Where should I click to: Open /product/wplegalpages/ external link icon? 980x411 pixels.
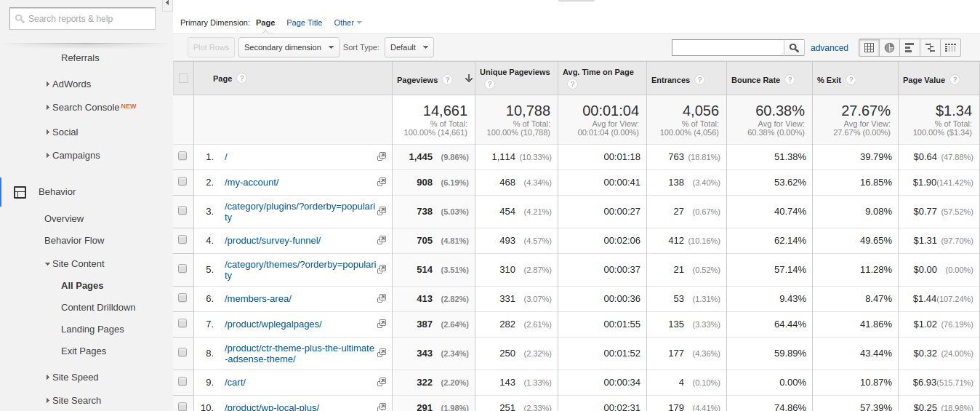coord(382,324)
